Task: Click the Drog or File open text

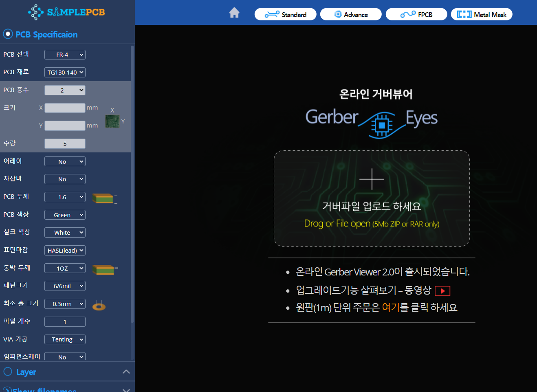Action: click(x=372, y=224)
